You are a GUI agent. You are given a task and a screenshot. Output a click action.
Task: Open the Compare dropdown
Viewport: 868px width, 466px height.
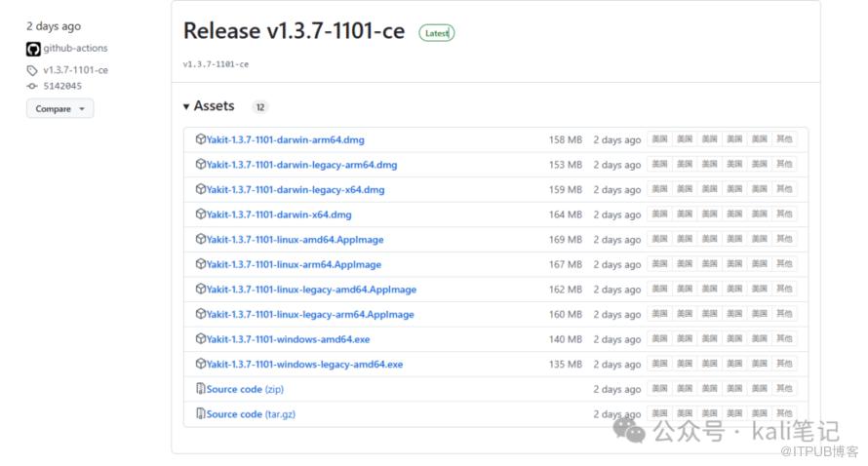click(x=59, y=109)
